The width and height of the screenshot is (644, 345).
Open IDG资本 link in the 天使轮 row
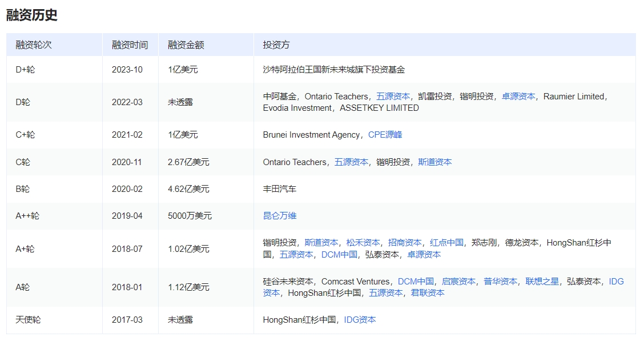tap(360, 320)
